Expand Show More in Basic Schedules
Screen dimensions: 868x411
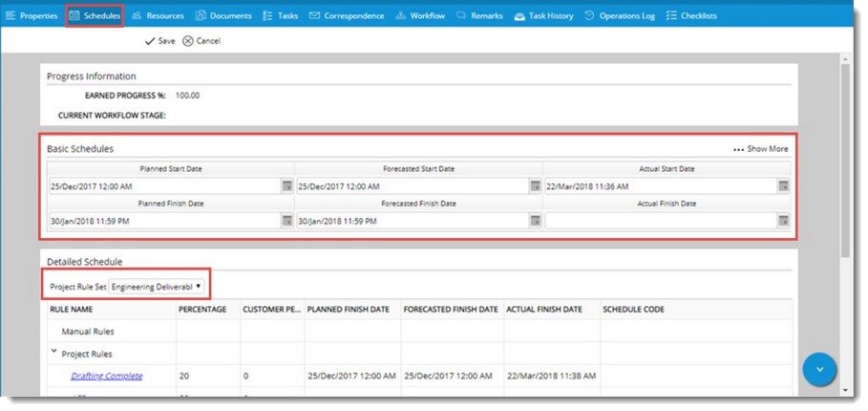click(761, 149)
